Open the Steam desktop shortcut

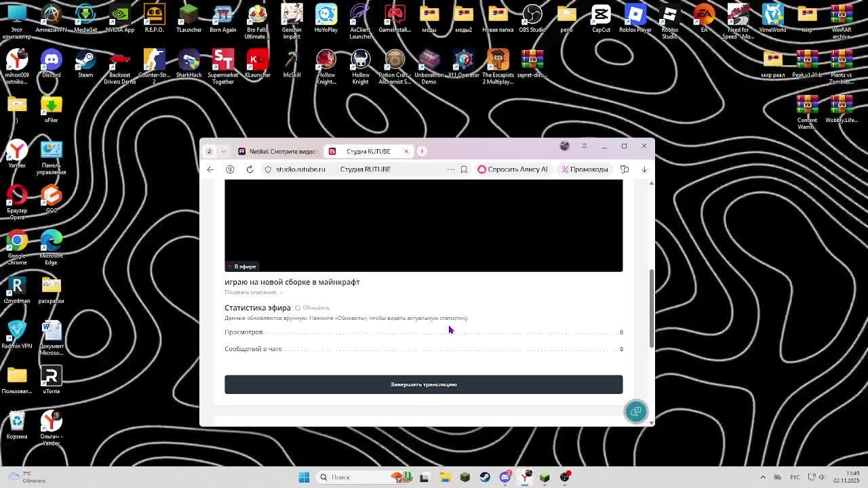coord(85,65)
